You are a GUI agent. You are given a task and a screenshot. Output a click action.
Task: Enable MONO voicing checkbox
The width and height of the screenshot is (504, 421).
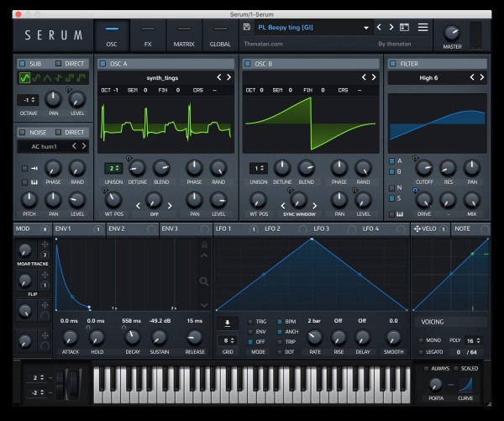pos(421,340)
